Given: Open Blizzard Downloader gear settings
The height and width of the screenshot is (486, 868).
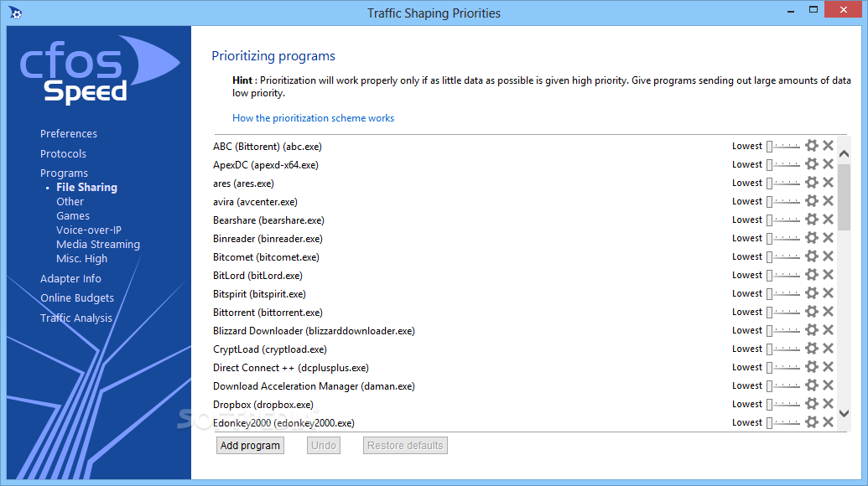Looking at the screenshot, I should point(812,329).
